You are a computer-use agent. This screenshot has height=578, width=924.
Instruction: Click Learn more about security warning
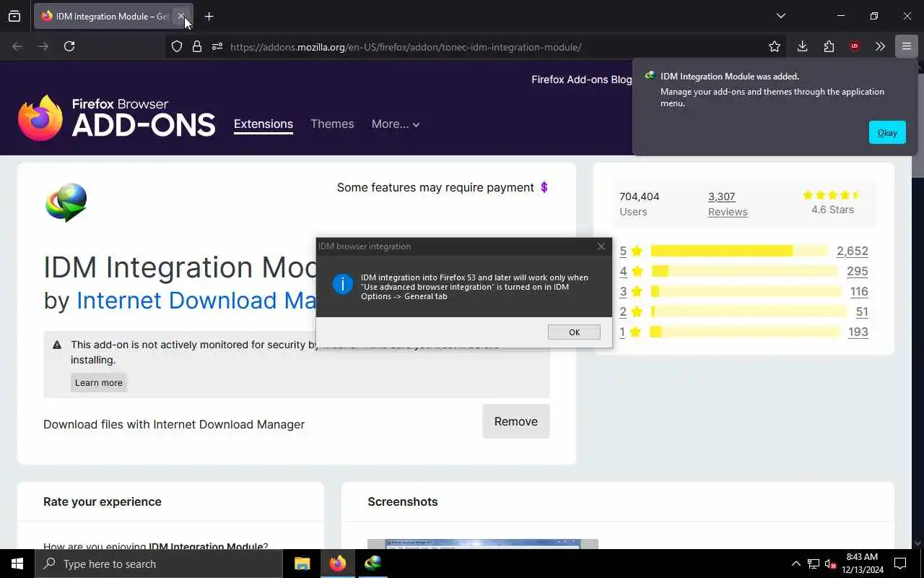(x=99, y=382)
